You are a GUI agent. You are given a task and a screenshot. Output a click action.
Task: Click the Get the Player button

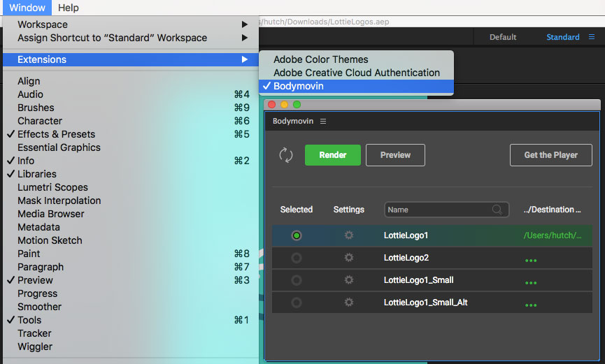pyautogui.click(x=550, y=155)
